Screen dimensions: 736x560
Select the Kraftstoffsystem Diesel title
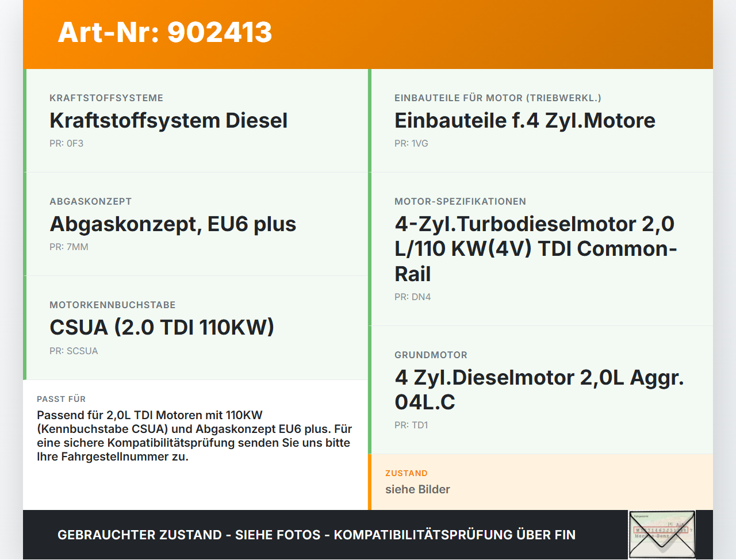[x=168, y=121]
